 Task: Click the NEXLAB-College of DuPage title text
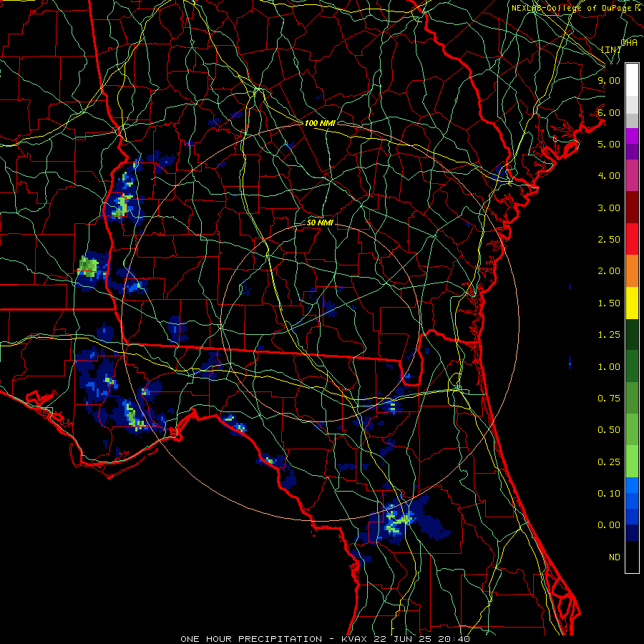(571, 8)
